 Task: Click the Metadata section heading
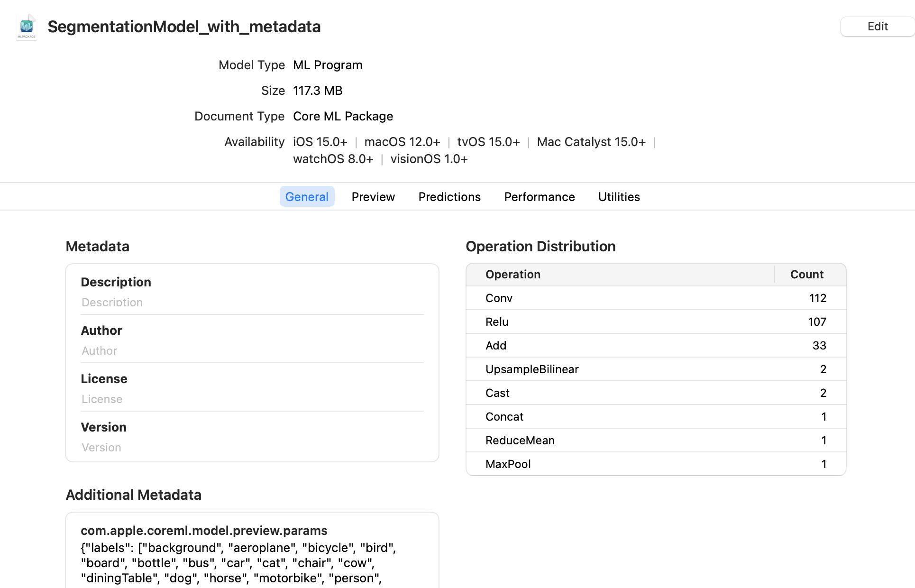(x=97, y=247)
